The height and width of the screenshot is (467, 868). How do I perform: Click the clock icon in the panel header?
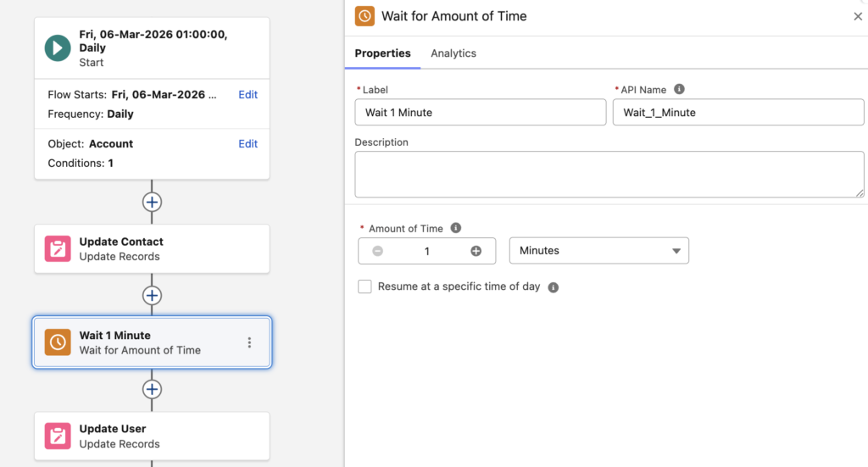coord(364,16)
